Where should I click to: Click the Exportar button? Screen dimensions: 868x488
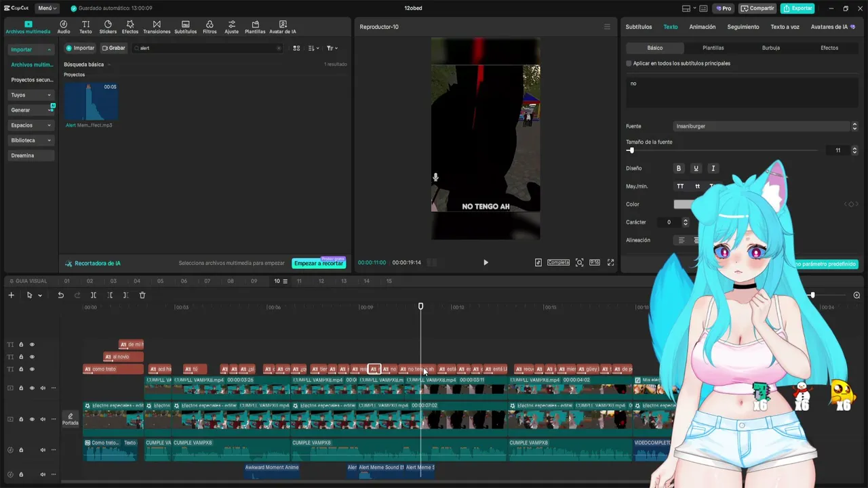[x=797, y=8]
